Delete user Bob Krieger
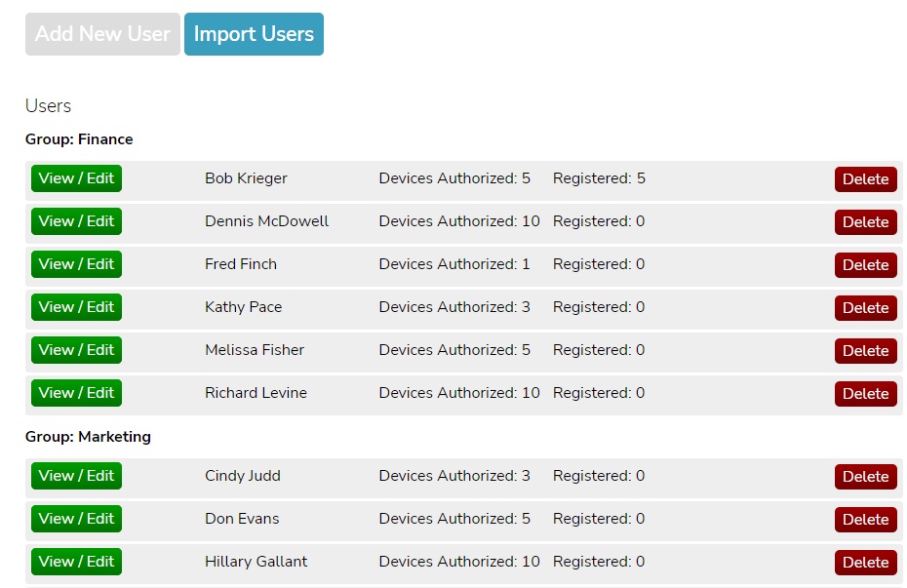907x588 pixels. point(865,178)
